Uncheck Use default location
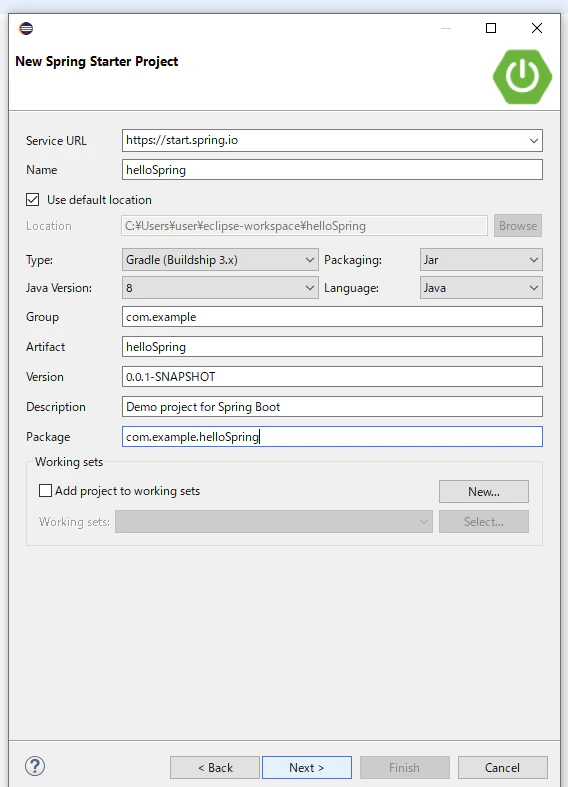Screen dimensions: 568x787 click(33, 200)
